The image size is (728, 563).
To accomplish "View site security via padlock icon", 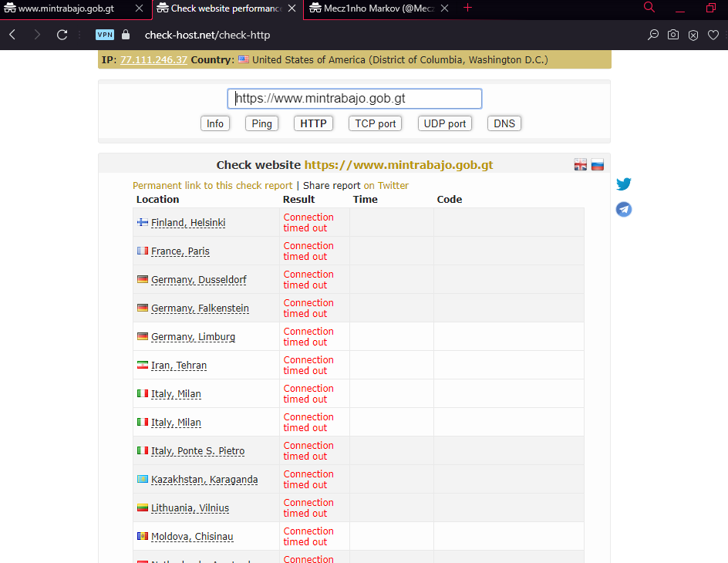I will click(x=124, y=34).
